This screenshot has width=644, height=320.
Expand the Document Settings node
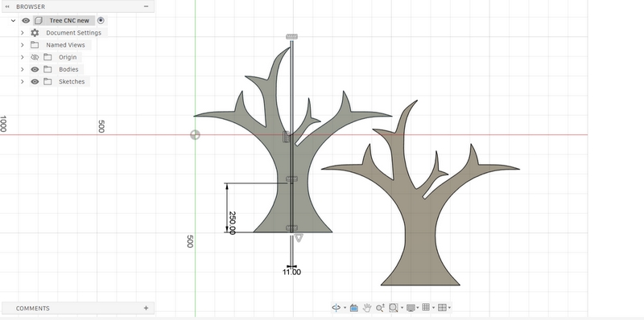[23, 33]
